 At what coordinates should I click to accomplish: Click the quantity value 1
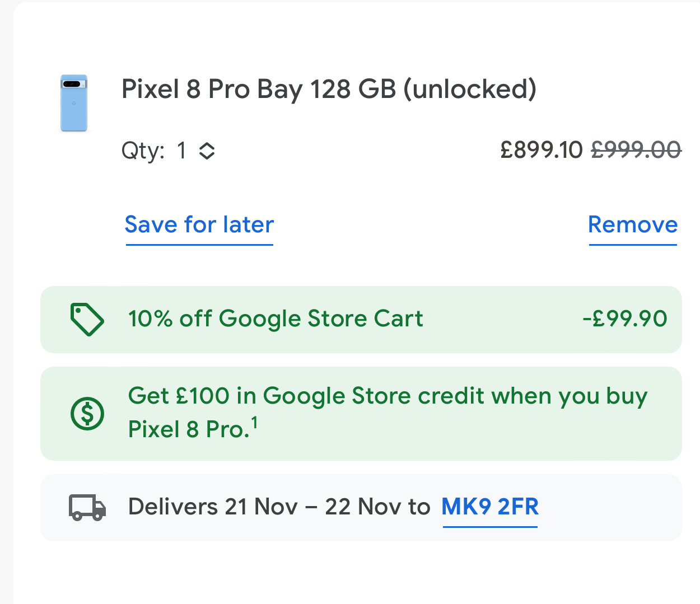pos(181,151)
